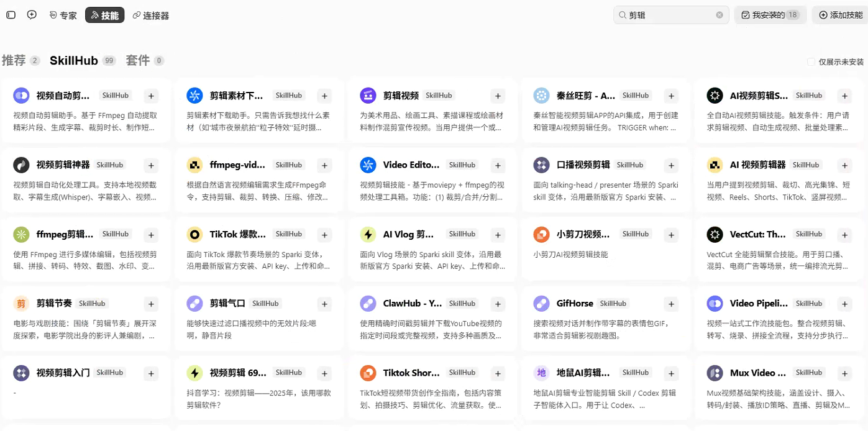
Task: Click the ffmpeg剪辑… green asterisk icon
Action: (x=21, y=235)
